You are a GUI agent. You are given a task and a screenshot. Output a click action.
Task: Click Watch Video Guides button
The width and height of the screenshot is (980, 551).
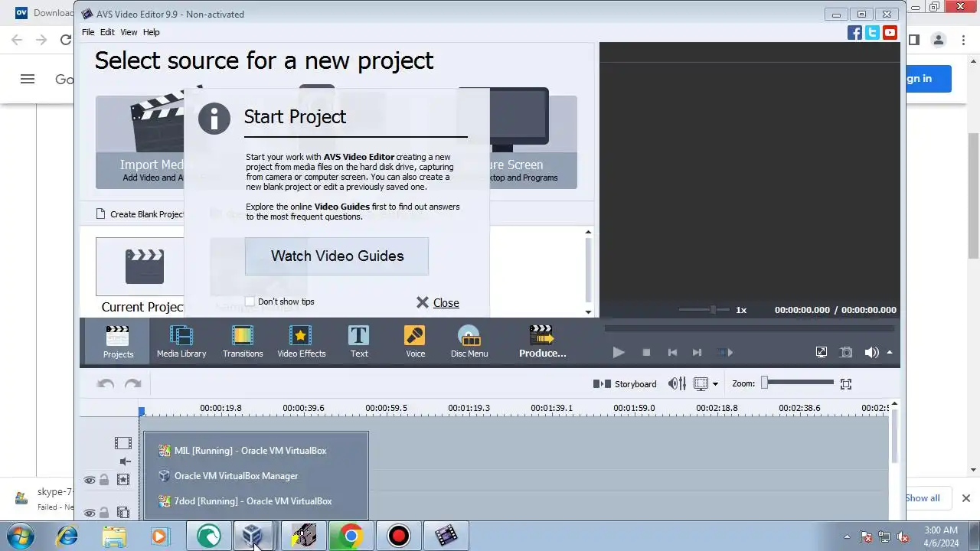pos(337,256)
